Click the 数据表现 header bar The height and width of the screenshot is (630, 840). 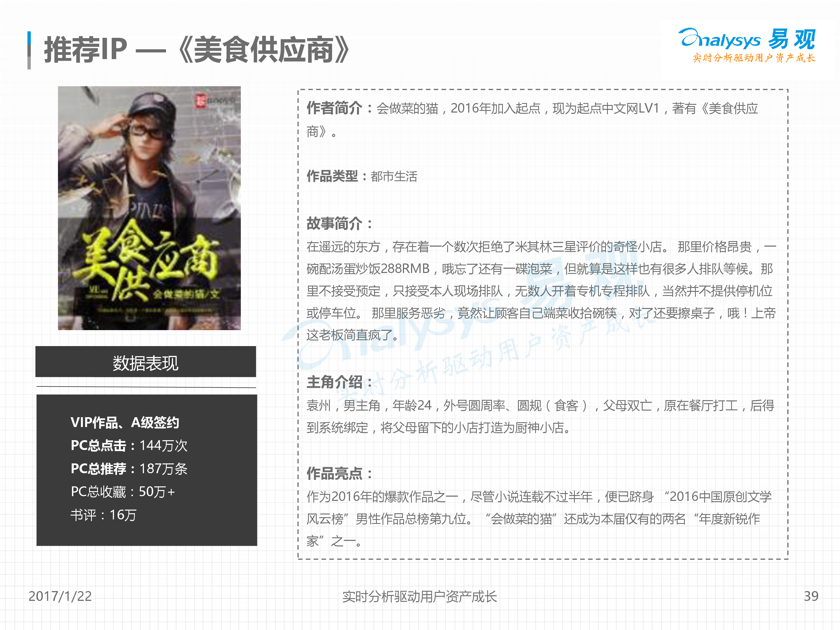point(146,361)
